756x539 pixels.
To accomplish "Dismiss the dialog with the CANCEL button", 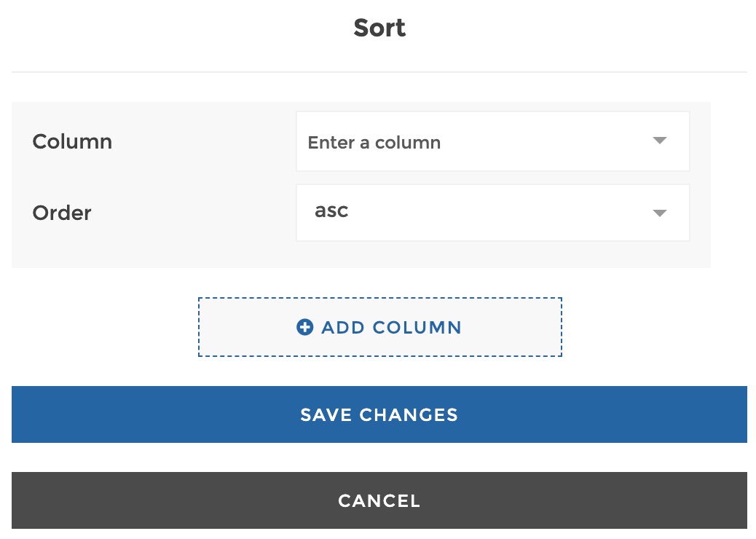I will (379, 500).
